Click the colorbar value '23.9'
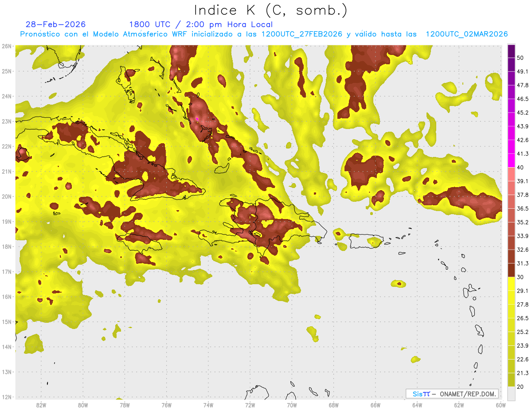532x411 pixels. pos(522,346)
